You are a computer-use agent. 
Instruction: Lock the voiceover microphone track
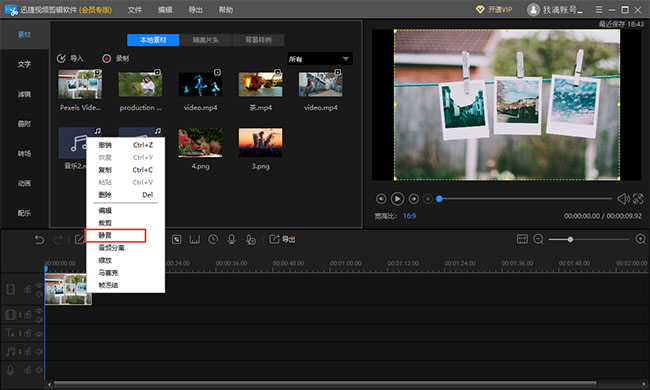click(x=27, y=370)
